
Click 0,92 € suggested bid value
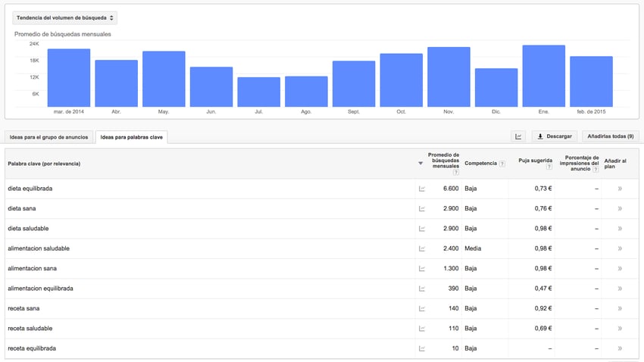(543, 309)
